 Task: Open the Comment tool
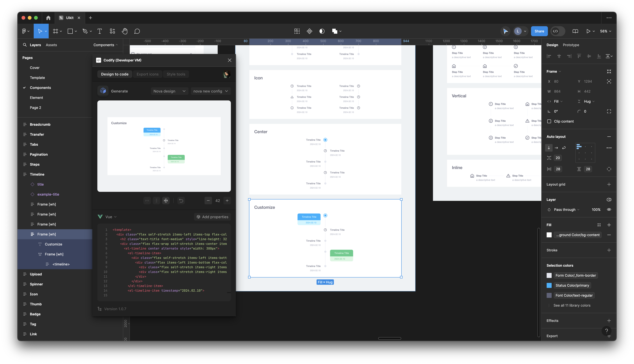pos(137,31)
